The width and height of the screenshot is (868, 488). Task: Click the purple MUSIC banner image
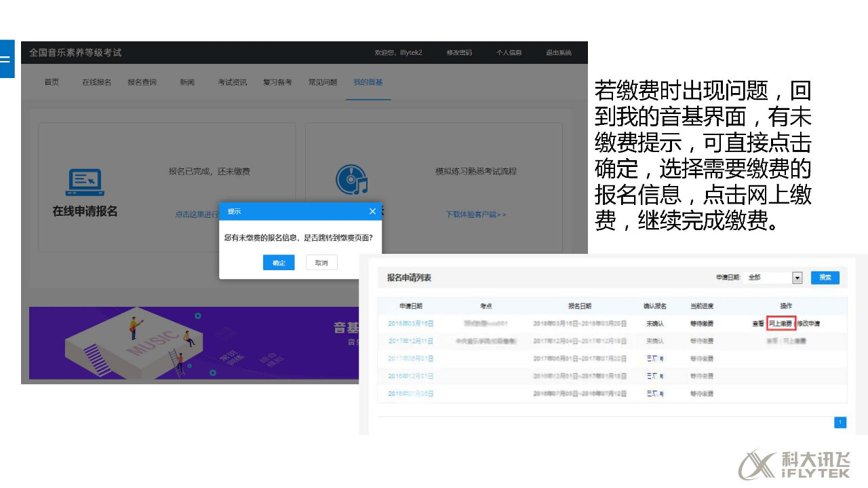pyautogui.click(x=194, y=343)
